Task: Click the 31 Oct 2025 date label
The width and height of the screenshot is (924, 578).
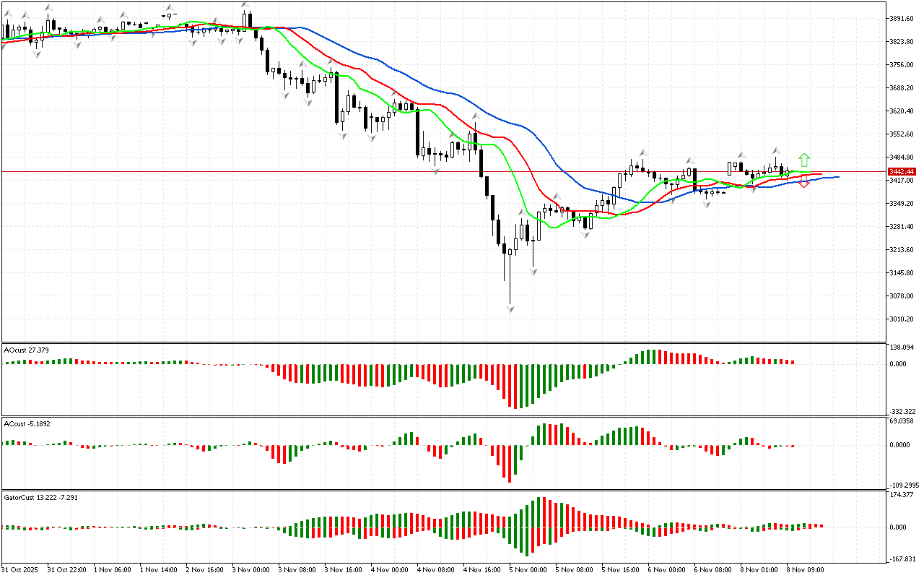Action: 22,569
